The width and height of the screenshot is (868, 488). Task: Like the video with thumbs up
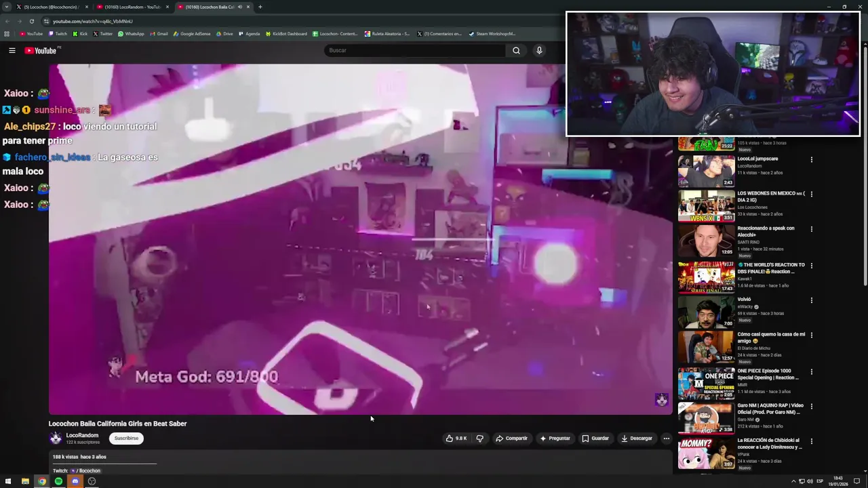(x=456, y=439)
